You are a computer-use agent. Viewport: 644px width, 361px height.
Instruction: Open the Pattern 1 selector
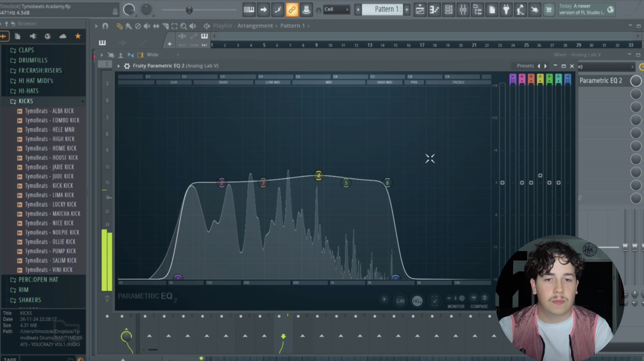382,10
